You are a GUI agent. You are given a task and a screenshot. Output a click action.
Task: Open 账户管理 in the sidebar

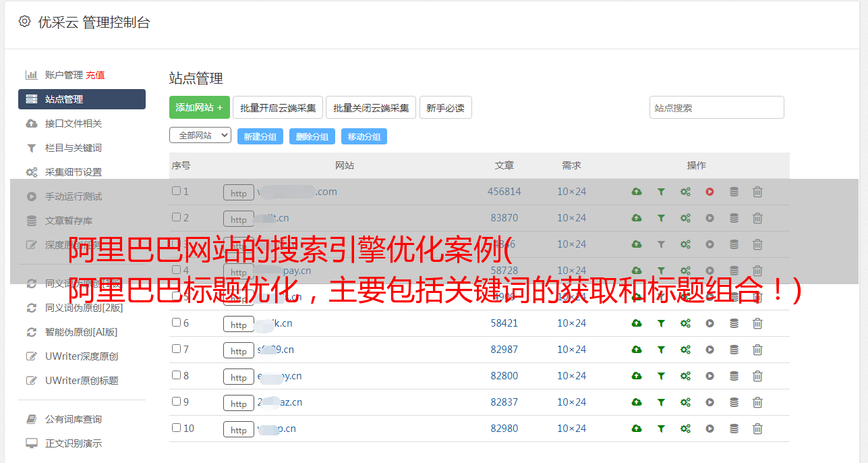[64, 75]
